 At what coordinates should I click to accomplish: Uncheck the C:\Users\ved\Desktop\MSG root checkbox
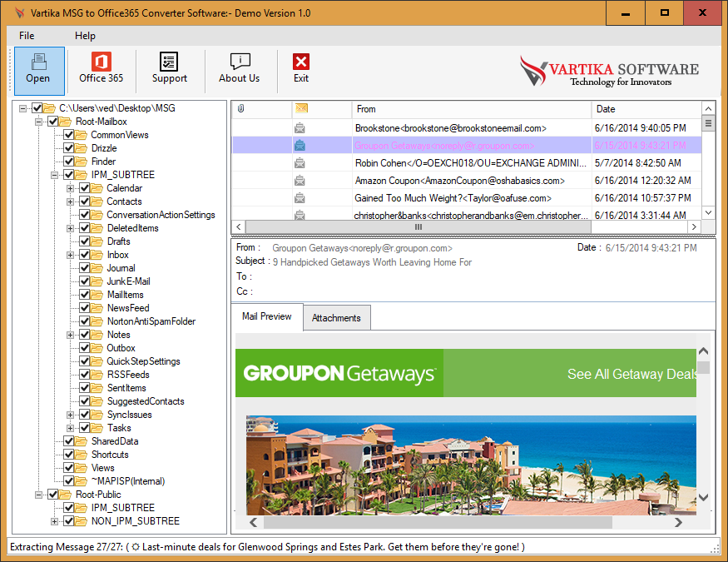tap(37, 108)
